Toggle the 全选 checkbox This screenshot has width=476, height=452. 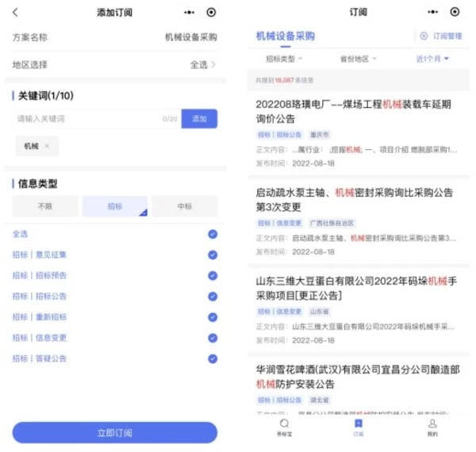pos(213,234)
